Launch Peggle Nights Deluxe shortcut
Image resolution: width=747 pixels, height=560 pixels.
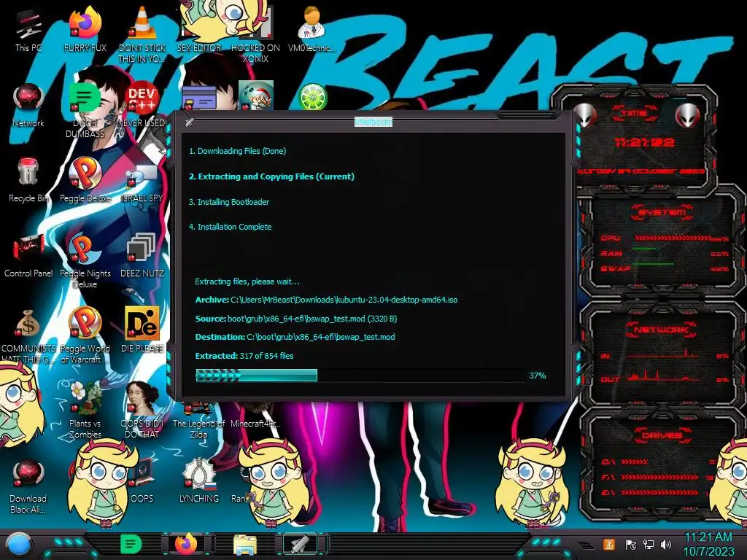[x=85, y=261]
